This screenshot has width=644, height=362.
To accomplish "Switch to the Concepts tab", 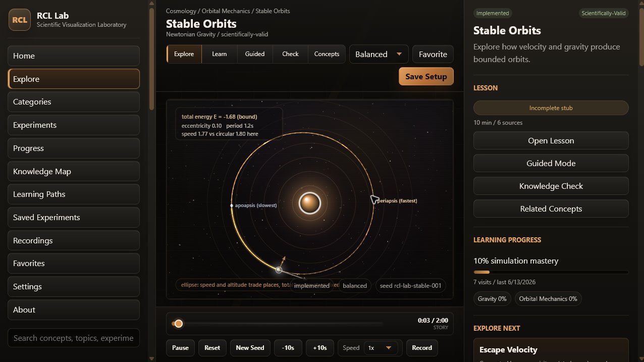I will [x=327, y=54].
